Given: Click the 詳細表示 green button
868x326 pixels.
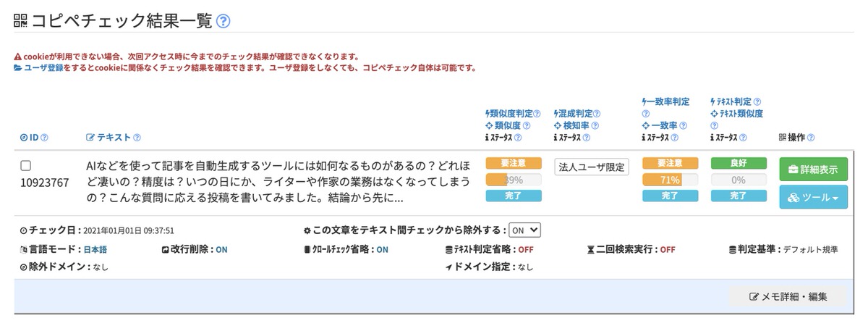Looking at the screenshot, I should [x=813, y=170].
